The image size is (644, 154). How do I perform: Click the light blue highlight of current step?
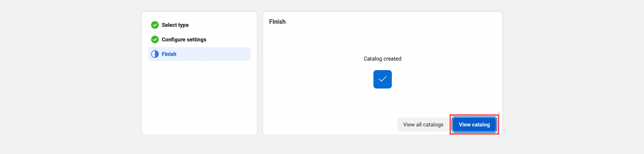point(214,54)
